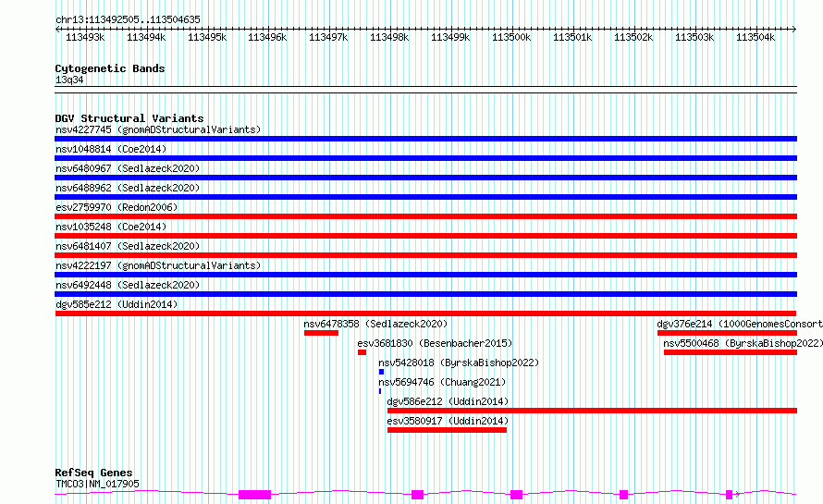Click the chr13:113492505..113504635 coordinates text
The width and height of the screenshot is (823, 504).
pyautogui.click(x=128, y=19)
